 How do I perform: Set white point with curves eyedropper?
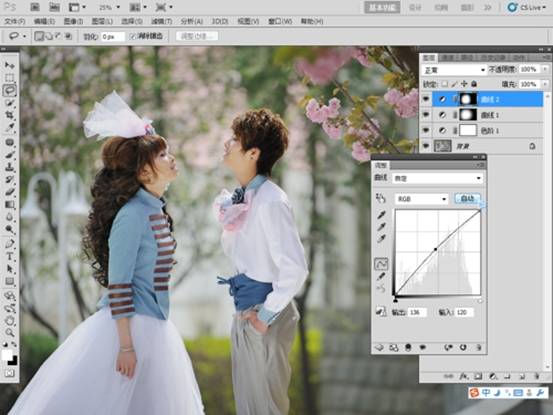381,239
